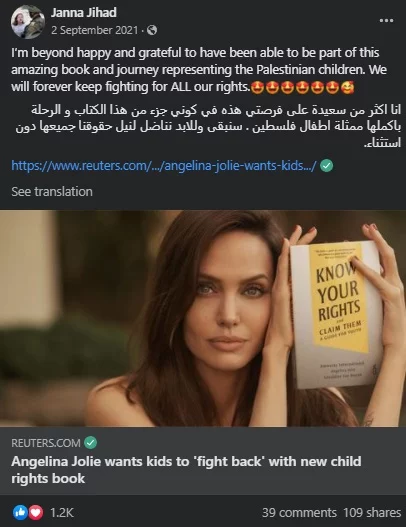Click the row of heart-eyes emojis

coord(302,88)
